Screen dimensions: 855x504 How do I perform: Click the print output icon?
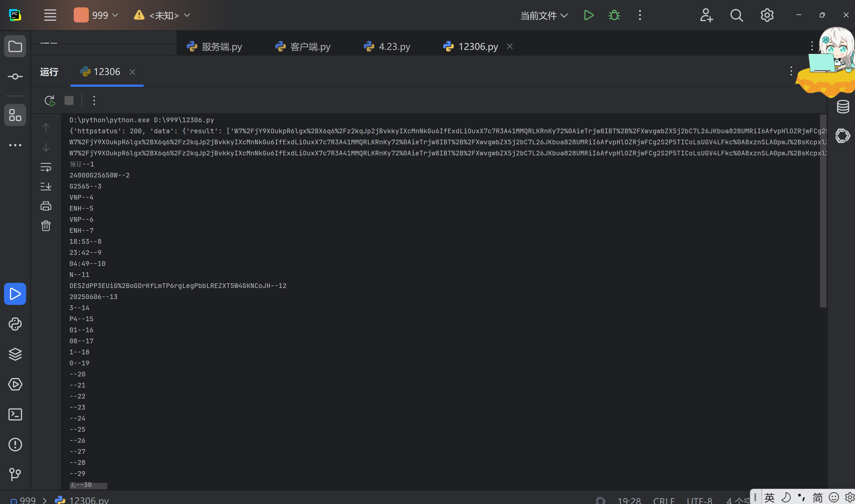[x=46, y=206]
